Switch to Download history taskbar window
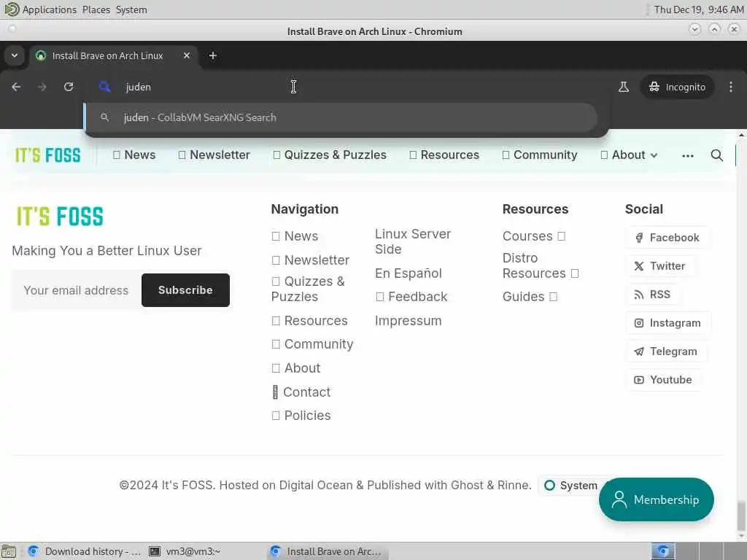Screen dimensions: 747x560 tap(85, 551)
